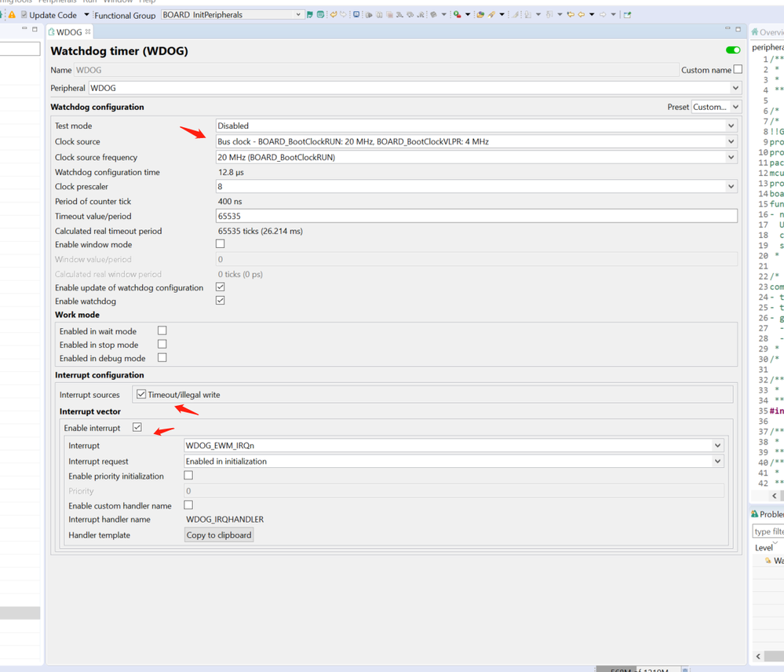Viewport: 784px width, 672px height.
Task: Click the Level column header
Action: tap(764, 548)
